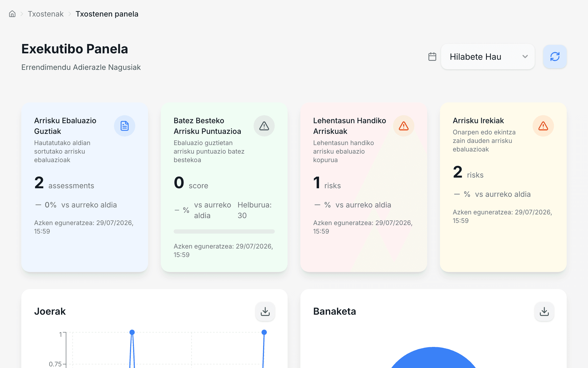
Task: Click the calendar icon beside period selector
Action: pyautogui.click(x=432, y=57)
